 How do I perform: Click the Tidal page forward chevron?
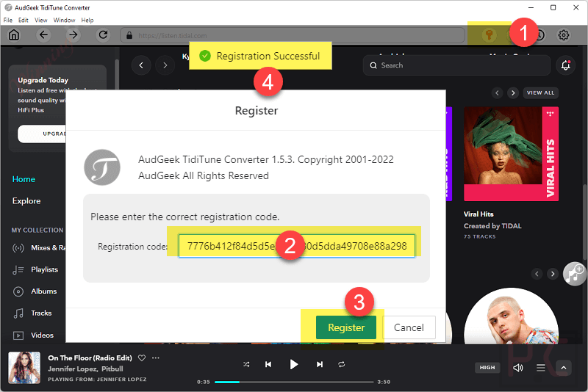165,65
